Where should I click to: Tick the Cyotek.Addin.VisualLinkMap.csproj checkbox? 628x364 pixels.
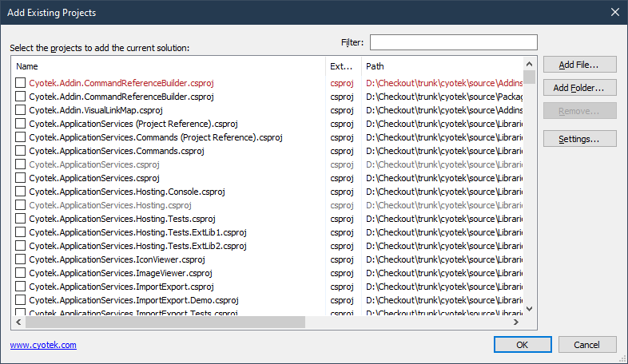click(21, 110)
